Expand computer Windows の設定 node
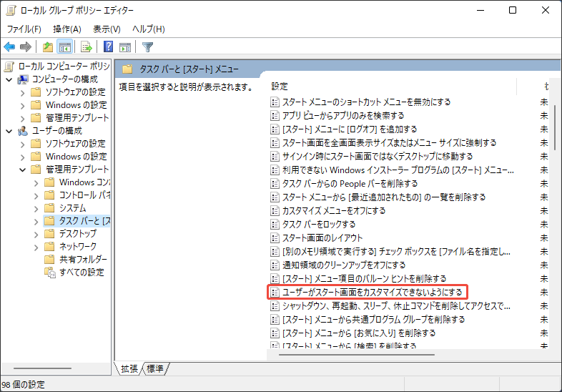Image resolution: width=562 pixels, height=392 pixels. pos(23,106)
